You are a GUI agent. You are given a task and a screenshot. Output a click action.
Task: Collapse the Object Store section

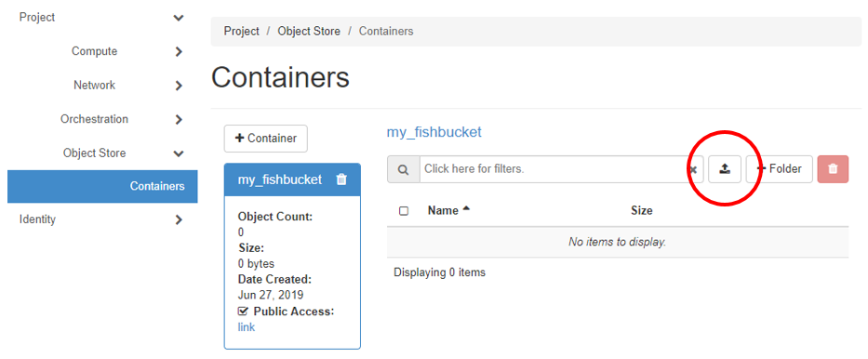pyautogui.click(x=179, y=153)
